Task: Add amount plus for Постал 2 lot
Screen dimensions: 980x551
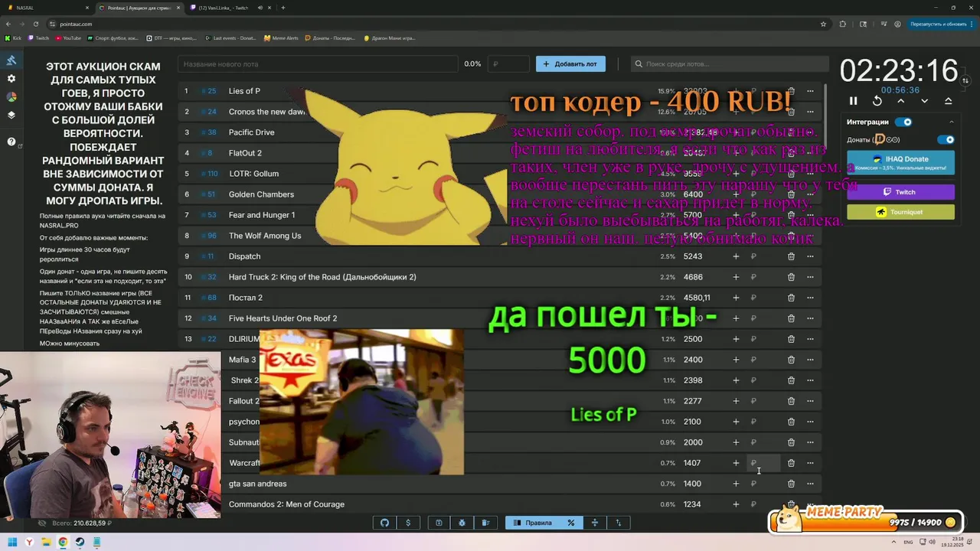Action: click(x=736, y=298)
